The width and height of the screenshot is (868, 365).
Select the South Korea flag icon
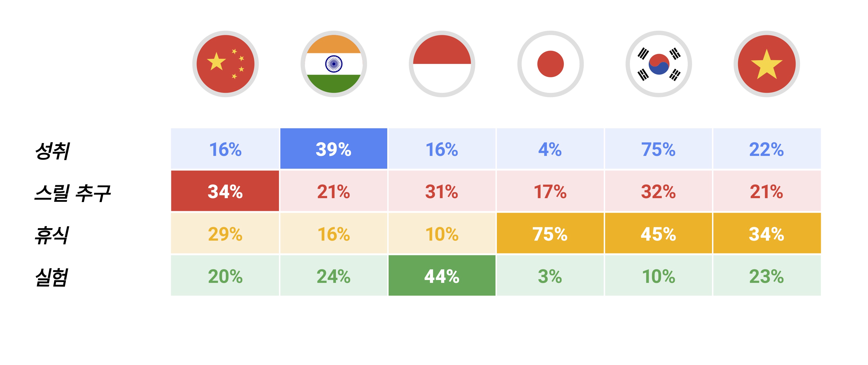[x=659, y=64]
